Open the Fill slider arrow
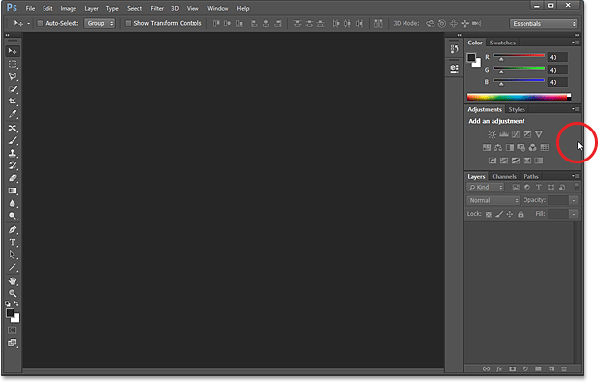Image resolution: width=600 pixels, height=382 pixels. point(574,214)
